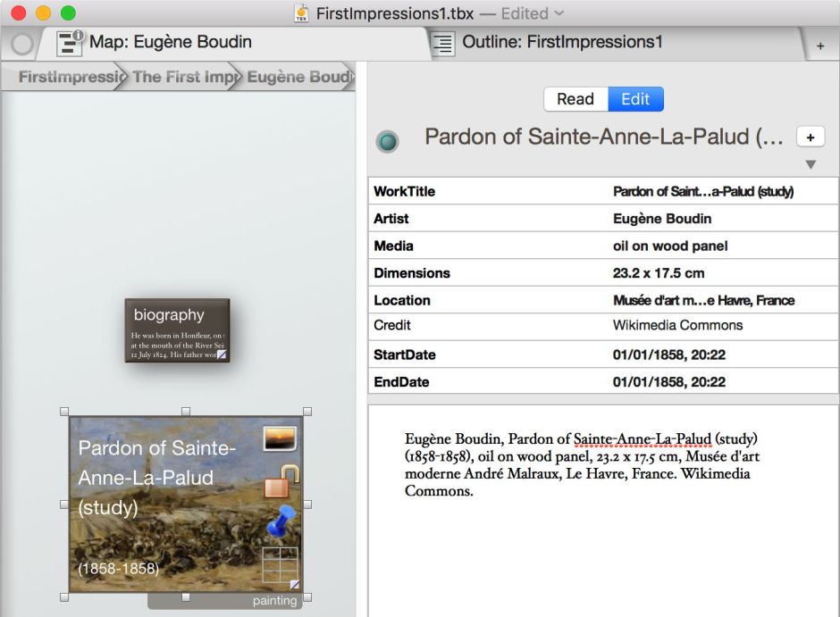This screenshot has width=840, height=617.
Task: Click the teal note color badge
Action: point(387,141)
